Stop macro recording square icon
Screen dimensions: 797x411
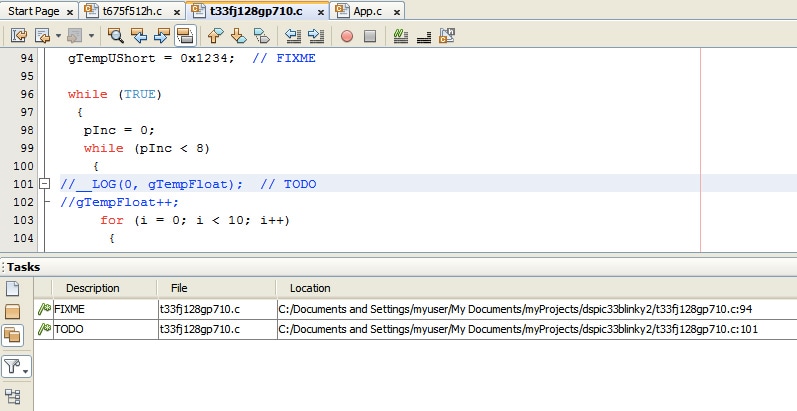[x=370, y=36]
